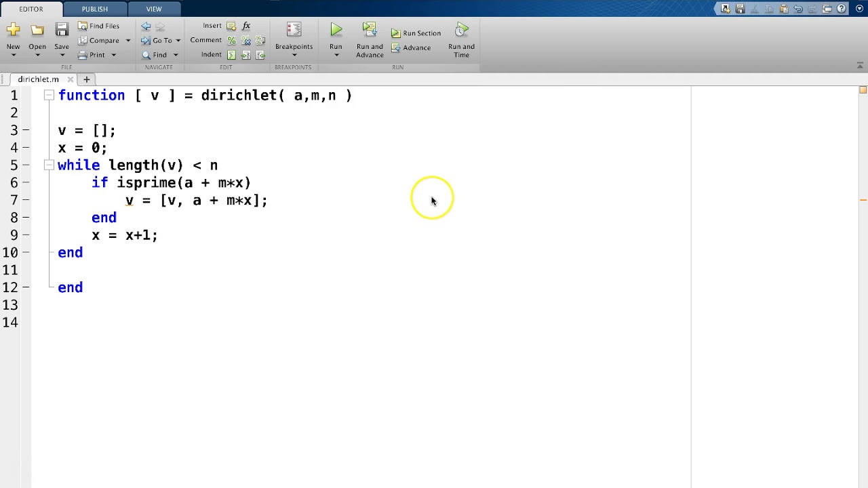This screenshot has width=868, height=488.
Task: Open the quick access options dropdown circle
Action: [x=859, y=9]
